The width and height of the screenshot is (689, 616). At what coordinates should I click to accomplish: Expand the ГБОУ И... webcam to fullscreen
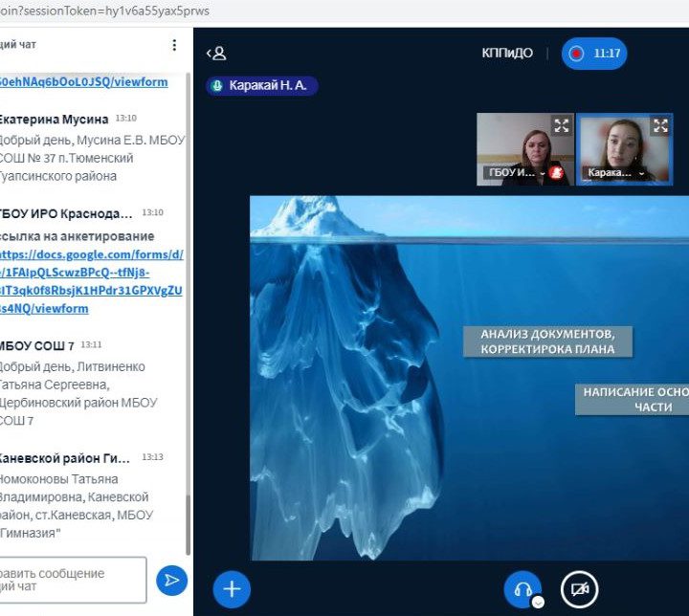pos(562,125)
